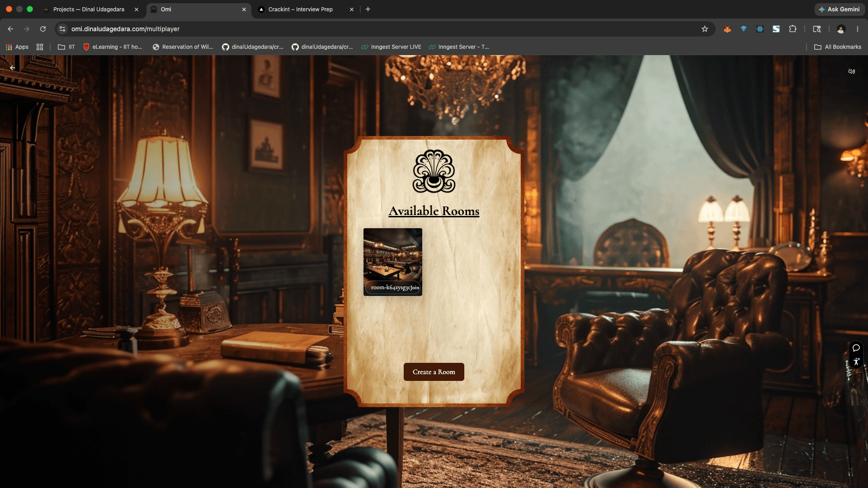Open the Apps bookmark shortcut
The image size is (868, 488).
tap(17, 47)
